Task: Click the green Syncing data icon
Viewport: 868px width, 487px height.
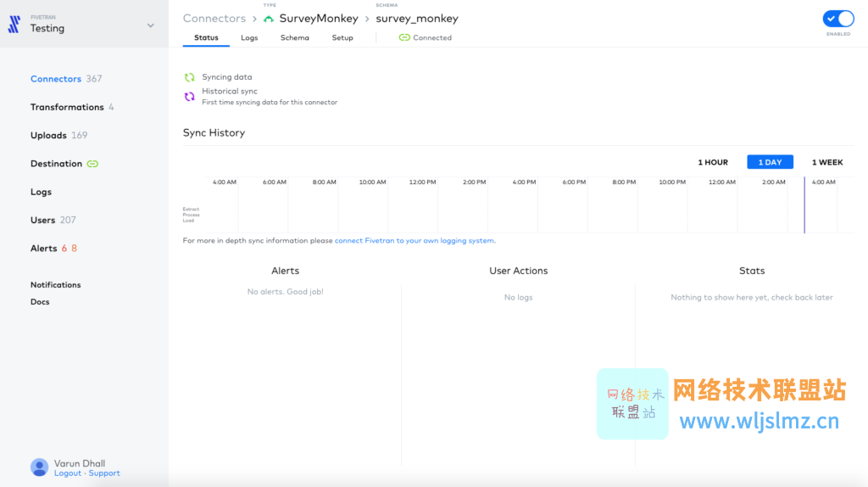Action: coord(189,77)
